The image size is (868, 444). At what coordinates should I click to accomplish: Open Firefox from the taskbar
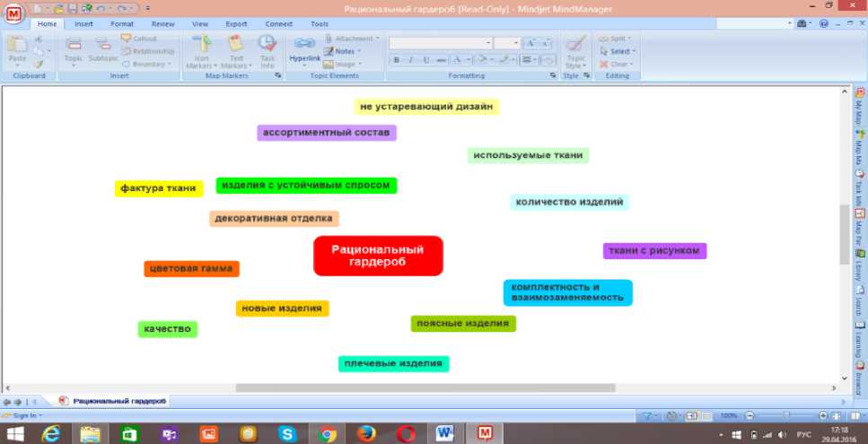tap(366, 434)
